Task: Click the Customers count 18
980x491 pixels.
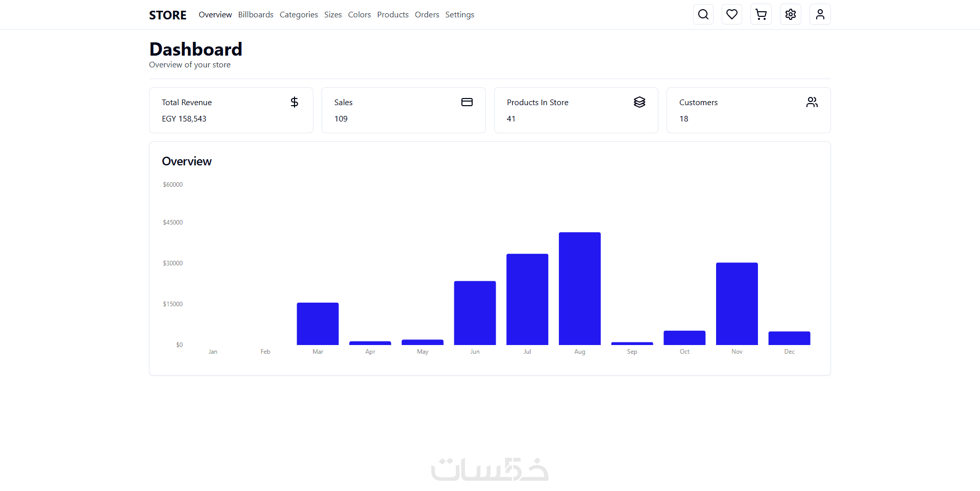Action: point(684,119)
